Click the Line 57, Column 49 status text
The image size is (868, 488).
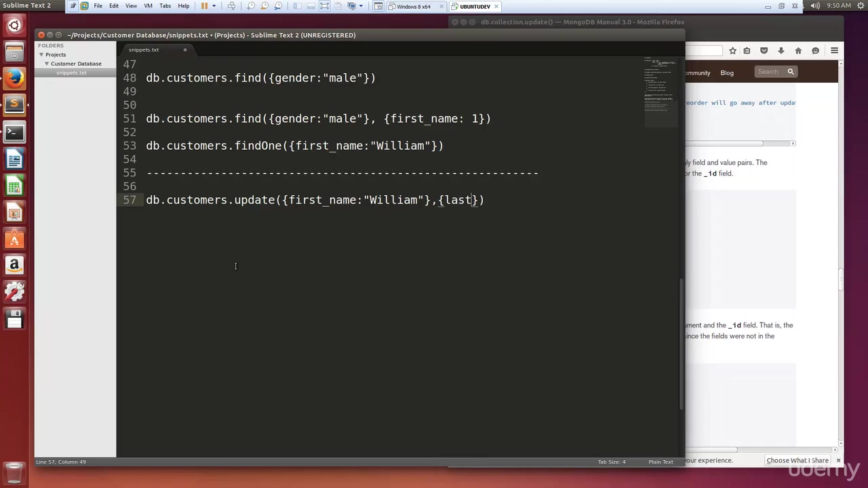61,462
